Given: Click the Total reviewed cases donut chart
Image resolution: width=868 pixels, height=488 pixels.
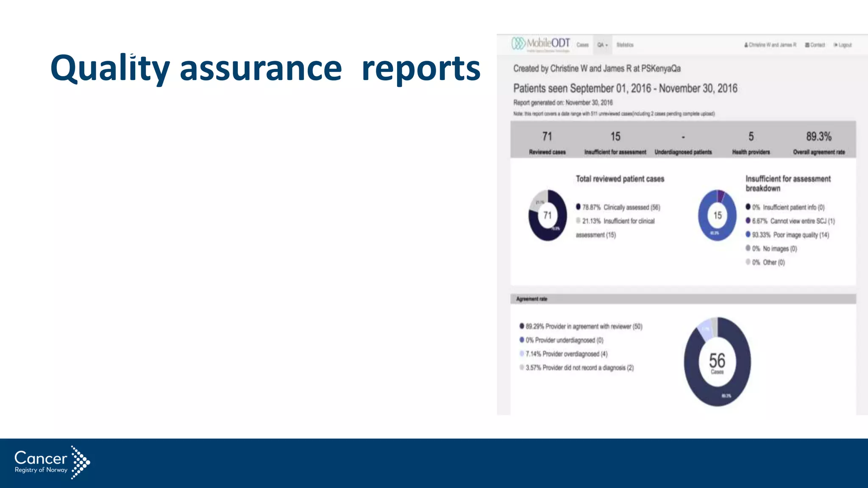Looking at the screenshot, I should tap(548, 215).
